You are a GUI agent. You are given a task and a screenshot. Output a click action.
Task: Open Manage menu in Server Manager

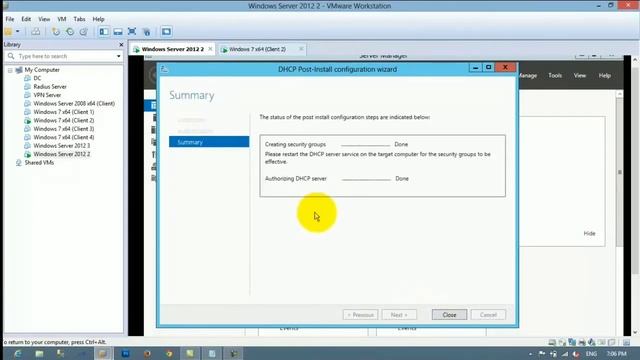click(528, 76)
